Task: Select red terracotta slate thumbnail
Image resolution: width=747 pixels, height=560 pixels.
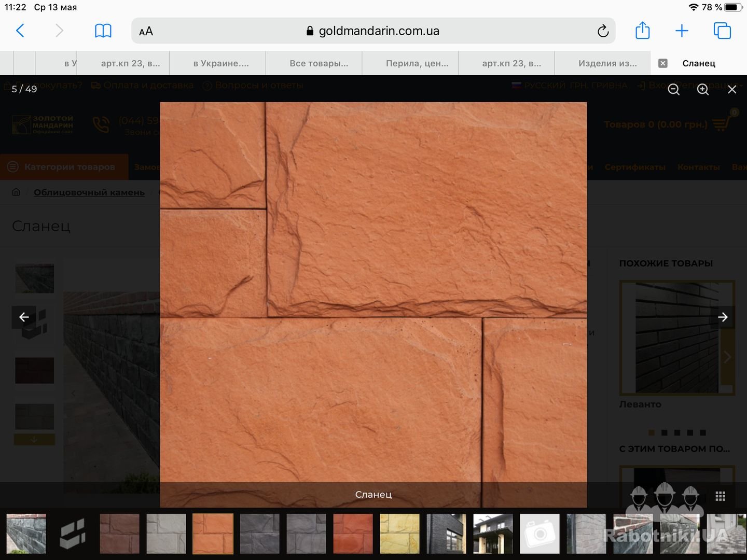Action: tap(353, 534)
